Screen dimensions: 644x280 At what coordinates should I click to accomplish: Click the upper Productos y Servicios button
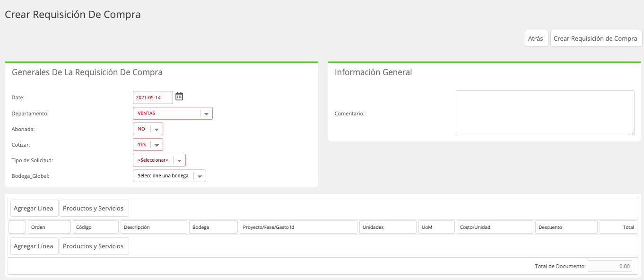(93, 208)
